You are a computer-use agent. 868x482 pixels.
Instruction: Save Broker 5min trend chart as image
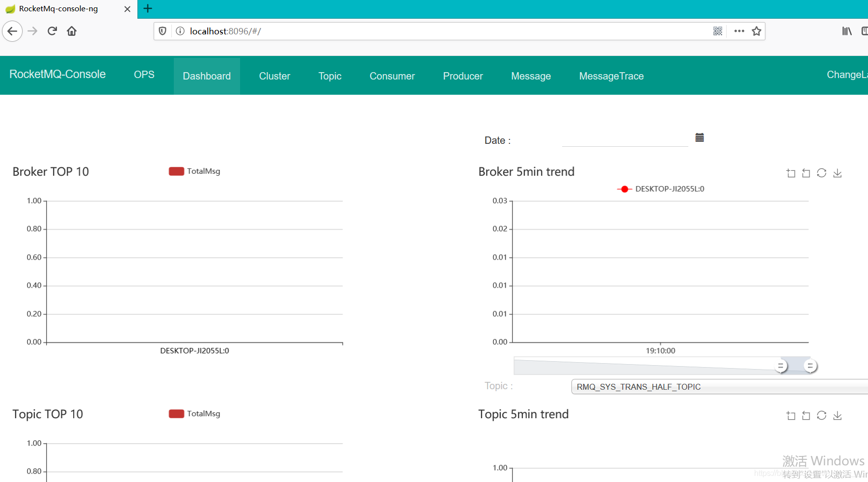click(838, 173)
